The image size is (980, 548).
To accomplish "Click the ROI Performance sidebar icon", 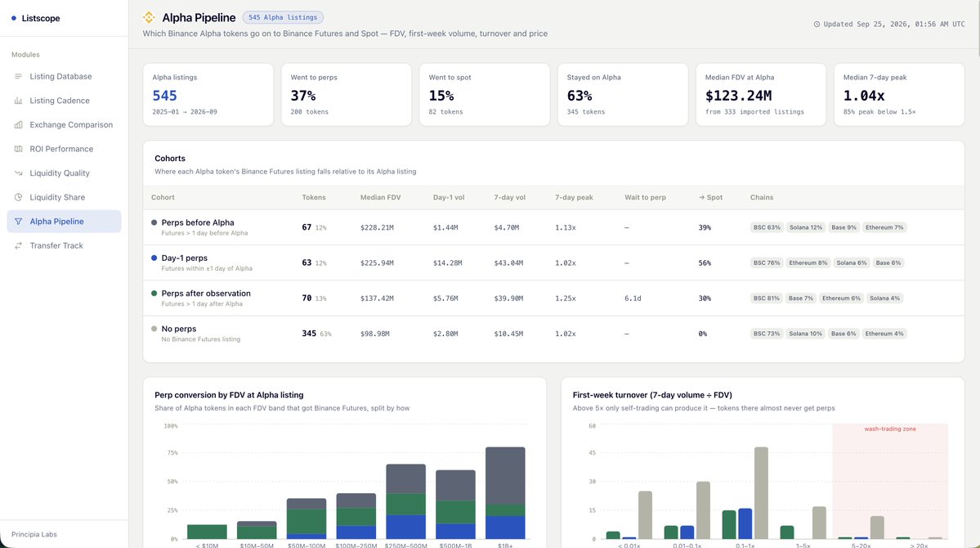I will coord(18,149).
